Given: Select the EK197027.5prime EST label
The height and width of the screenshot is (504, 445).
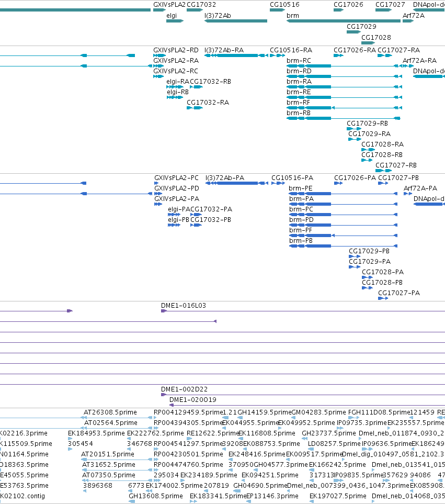Looking at the screenshot, I should click(338, 496).
